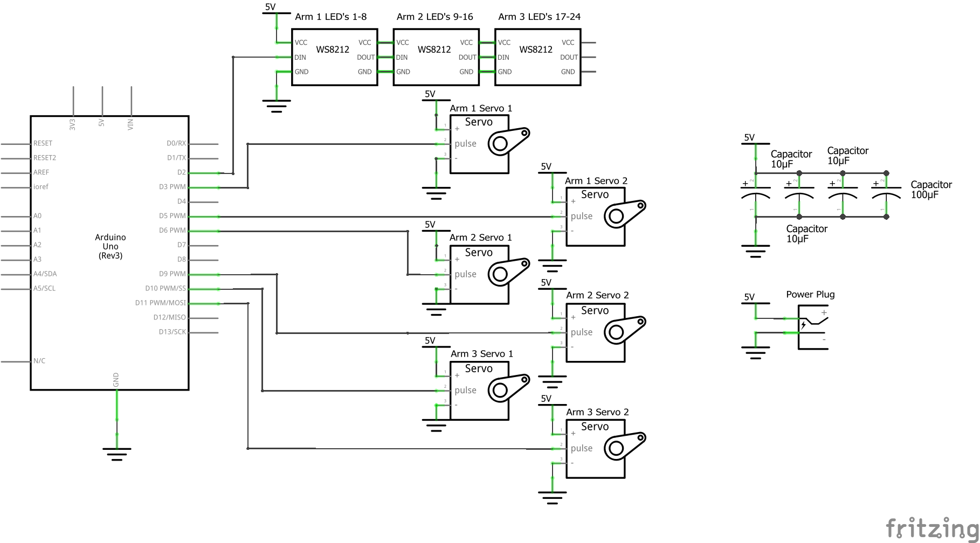
Task: Click the Arm 1 Servo 1 horn symbol
Action: click(508, 141)
